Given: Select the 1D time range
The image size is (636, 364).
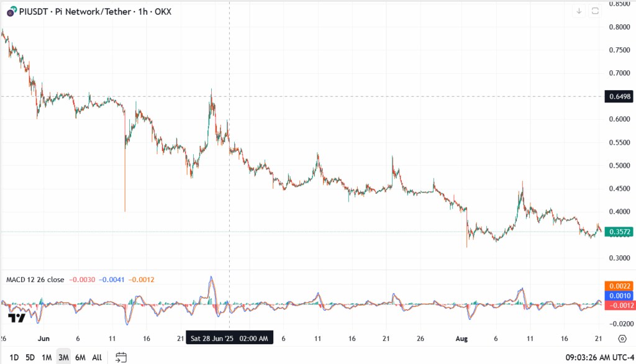Looking at the screenshot, I should click(x=14, y=358).
